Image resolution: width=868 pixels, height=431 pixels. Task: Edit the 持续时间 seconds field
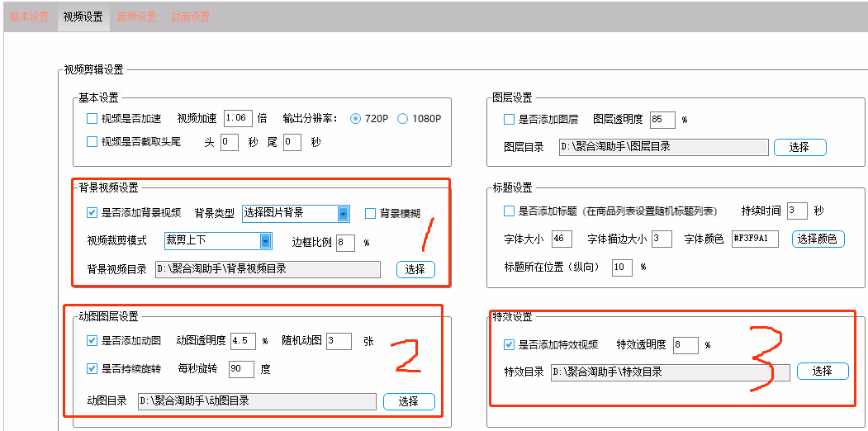point(797,211)
